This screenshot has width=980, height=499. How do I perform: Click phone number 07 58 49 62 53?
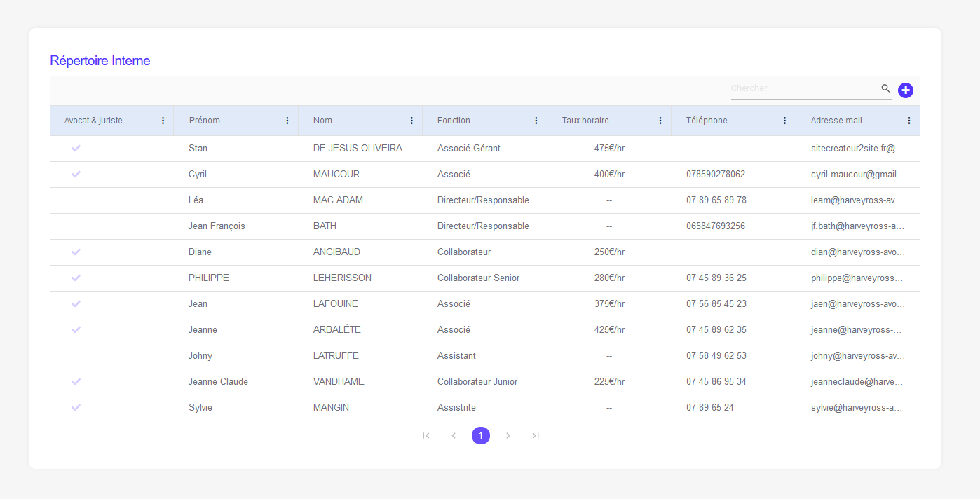coord(716,356)
